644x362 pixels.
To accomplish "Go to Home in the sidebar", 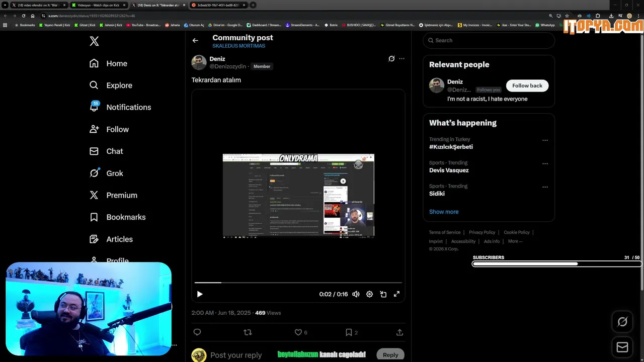I will [108, 63].
